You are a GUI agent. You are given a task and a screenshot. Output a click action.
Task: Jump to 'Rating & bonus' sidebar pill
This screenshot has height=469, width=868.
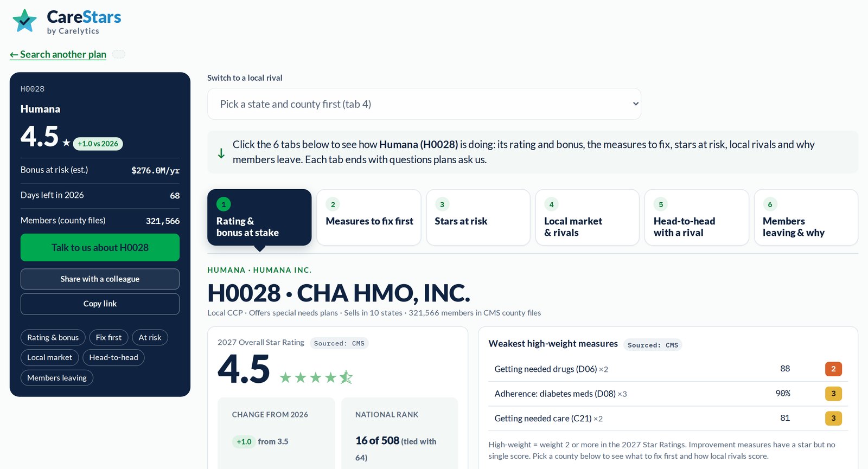point(53,338)
